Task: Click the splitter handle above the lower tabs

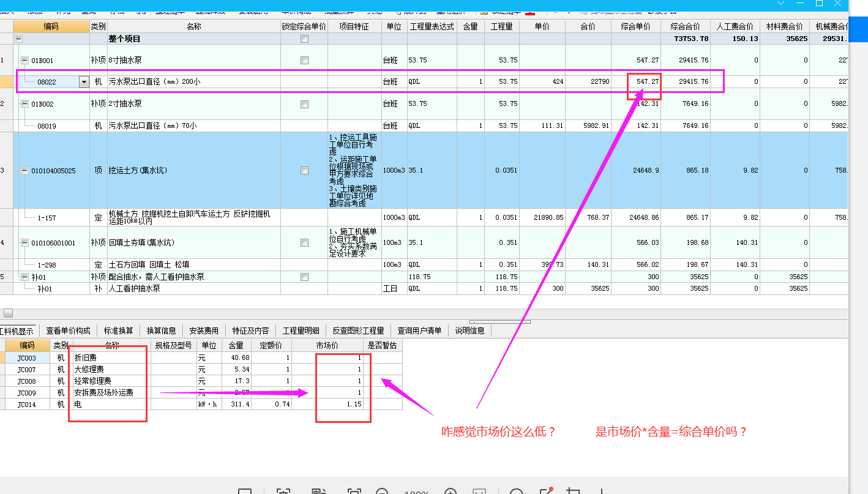Action: click(500, 321)
